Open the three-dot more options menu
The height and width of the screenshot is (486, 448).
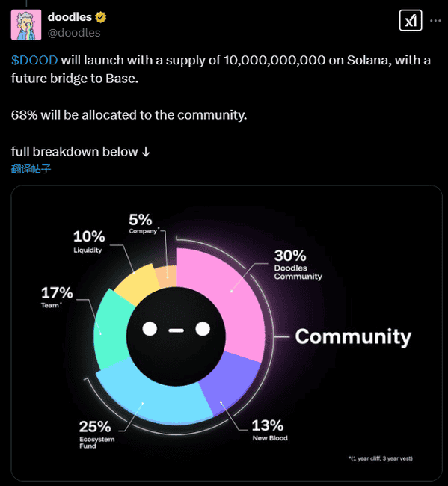[435, 21]
